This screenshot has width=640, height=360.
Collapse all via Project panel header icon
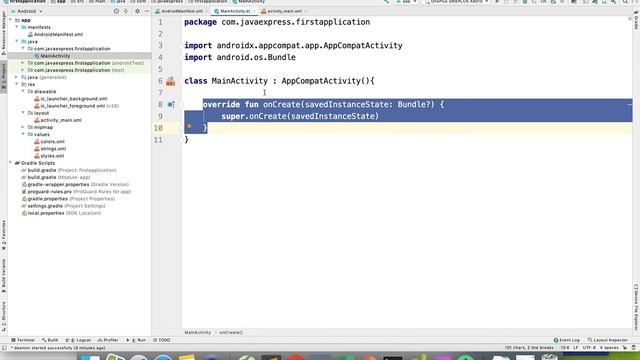click(x=126, y=11)
